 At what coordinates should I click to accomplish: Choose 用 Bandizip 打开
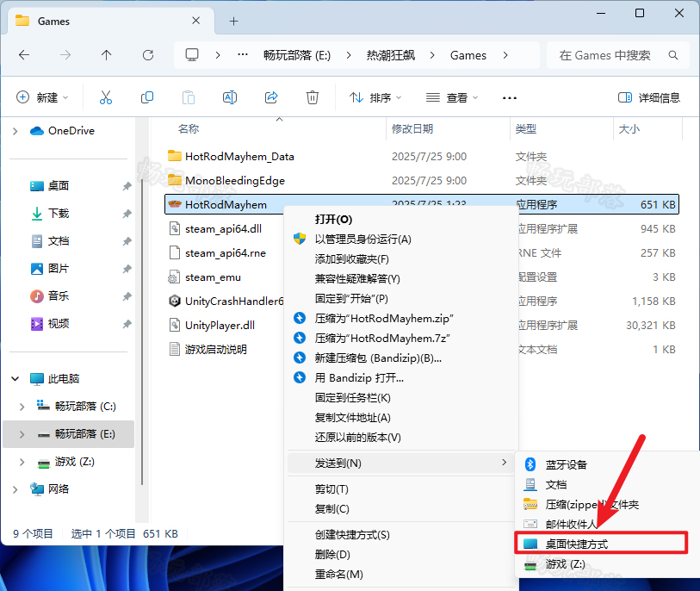click(x=359, y=378)
